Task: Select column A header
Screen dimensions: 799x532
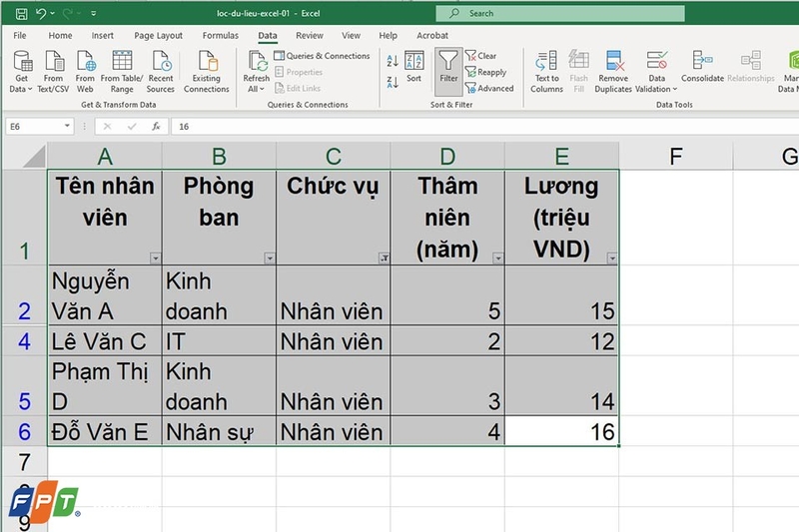Action: point(105,156)
